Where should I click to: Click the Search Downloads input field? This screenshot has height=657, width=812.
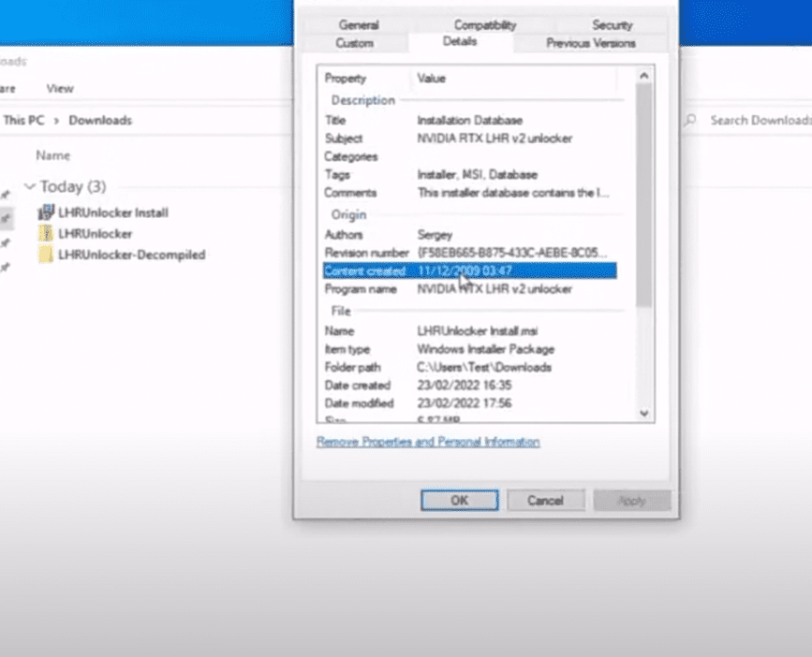[x=760, y=121]
